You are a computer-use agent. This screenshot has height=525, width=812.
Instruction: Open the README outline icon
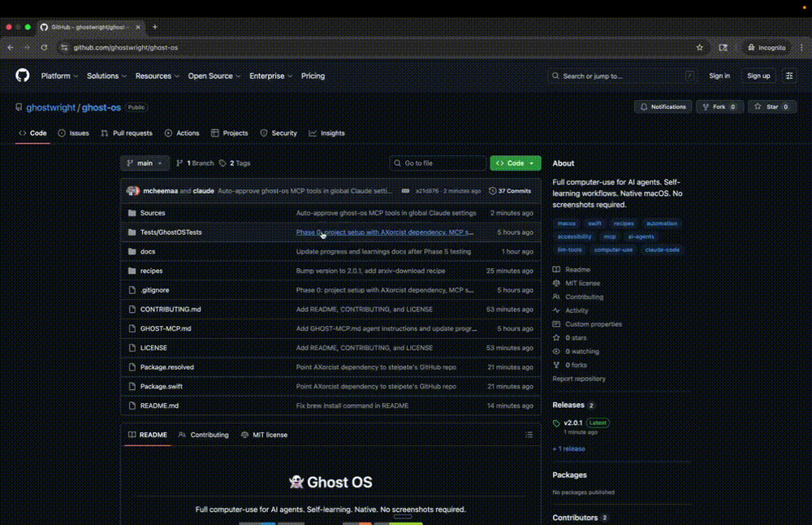tap(529, 435)
